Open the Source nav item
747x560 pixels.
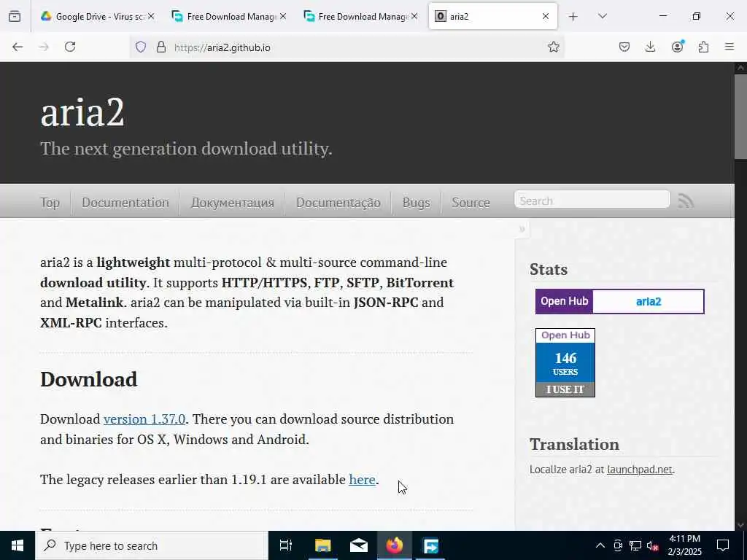[x=471, y=203]
